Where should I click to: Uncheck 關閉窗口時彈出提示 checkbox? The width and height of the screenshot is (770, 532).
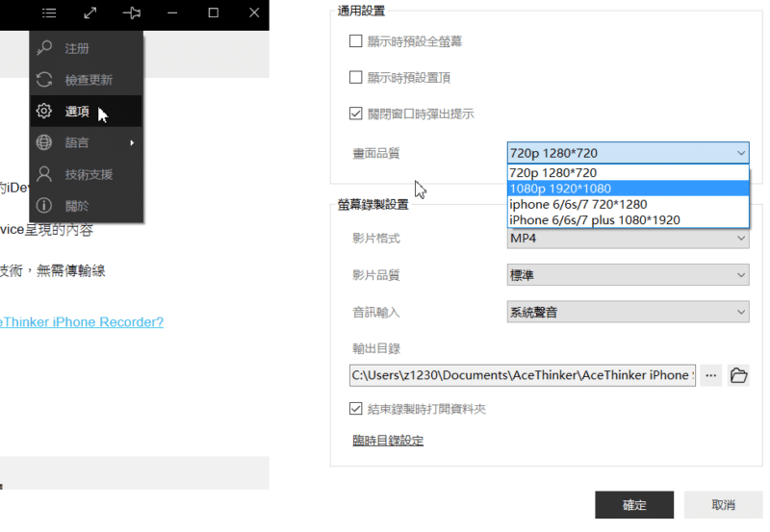(355, 114)
